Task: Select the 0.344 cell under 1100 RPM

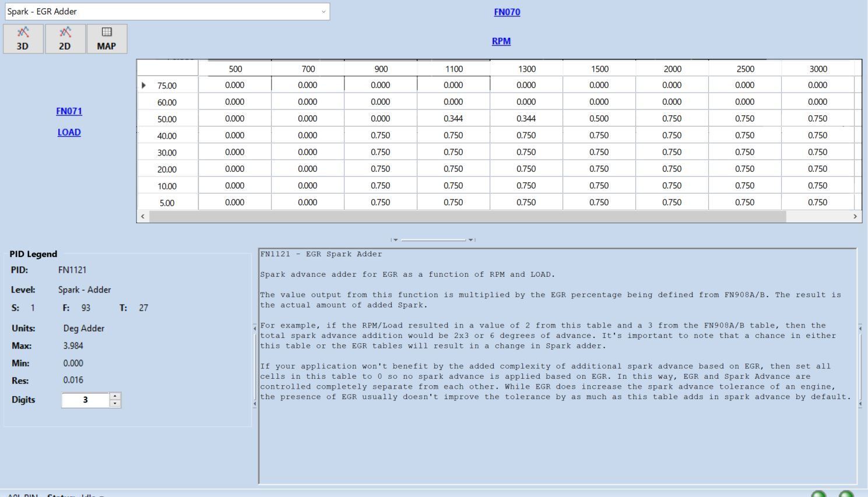Action: [453, 119]
